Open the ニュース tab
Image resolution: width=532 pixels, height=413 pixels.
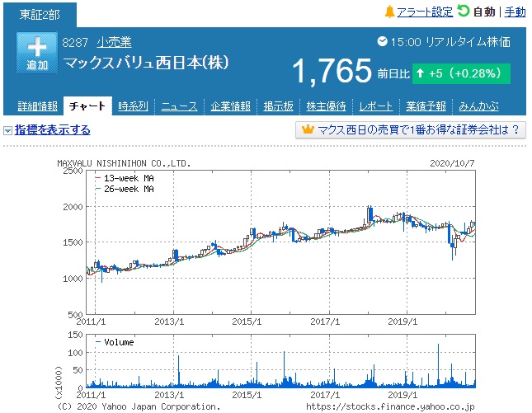point(179,106)
